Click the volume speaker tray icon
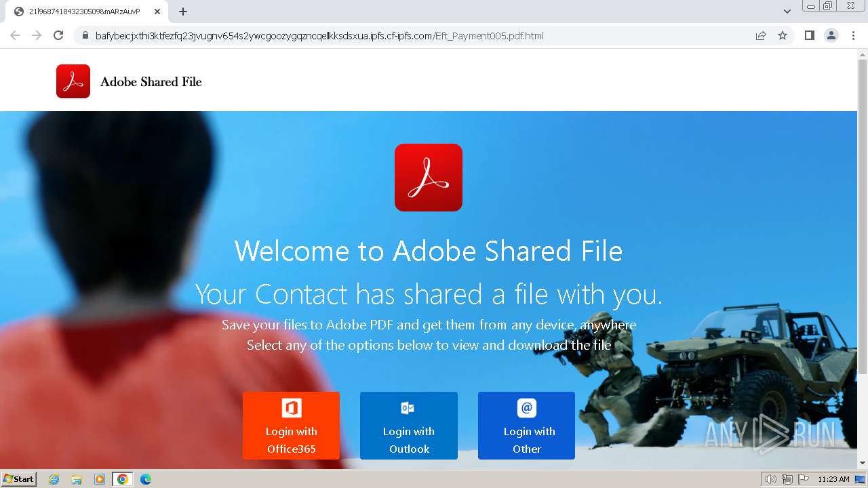The height and width of the screenshot is (488, 868). [x=770, y=479]
